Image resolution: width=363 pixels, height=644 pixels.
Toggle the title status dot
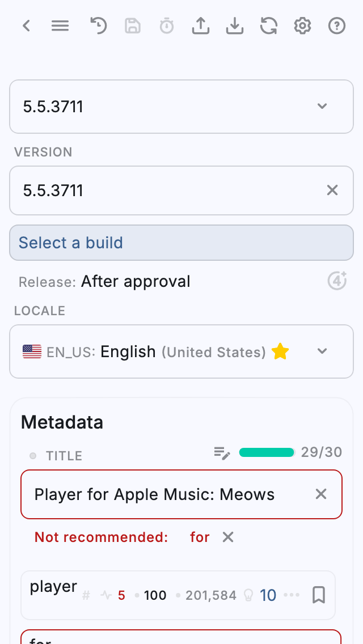[x=33, y=456]
